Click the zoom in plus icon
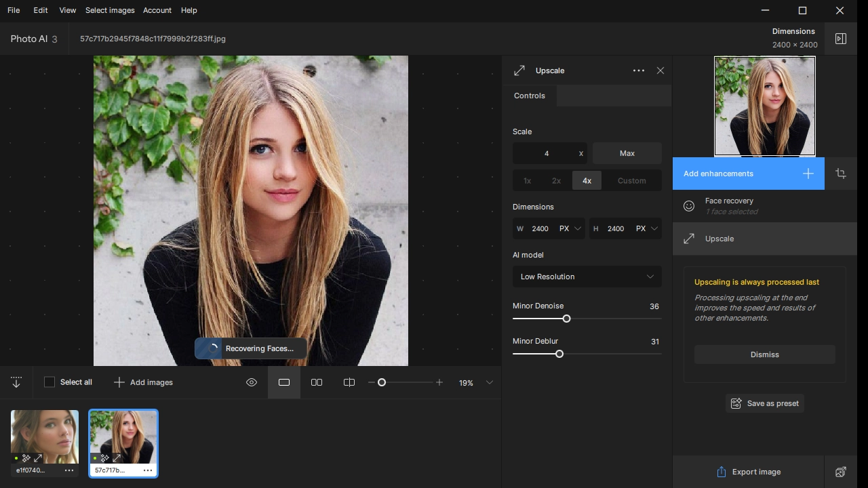The width and height of the screenshot is (868, 488). click(439, 382)
